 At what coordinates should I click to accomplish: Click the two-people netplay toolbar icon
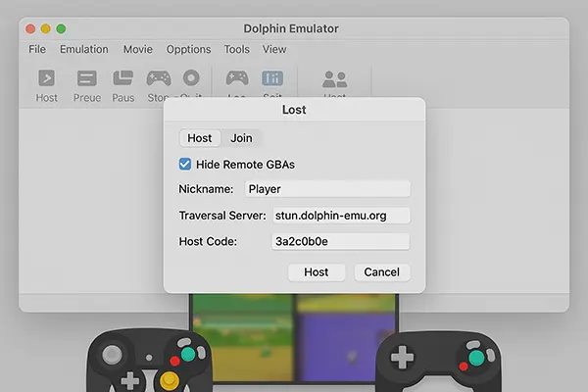pos(334,79)
